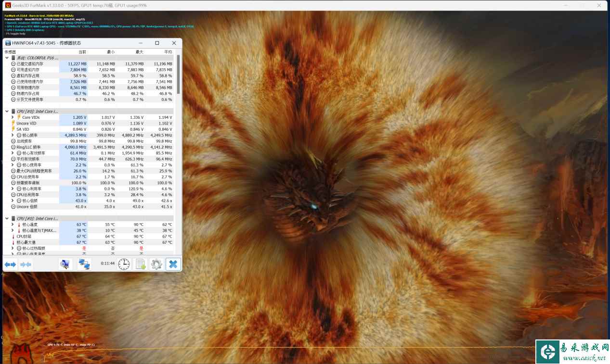The height and width of the screenshot is (364, 610).
Task: Expand the 核心有效频率 row
Action: coord(13,153)
